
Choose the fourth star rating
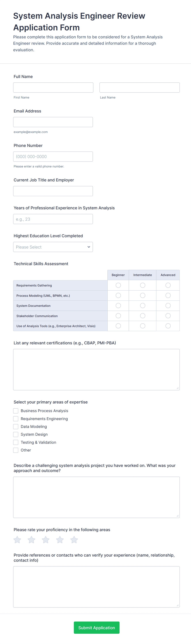click(60, 540)
